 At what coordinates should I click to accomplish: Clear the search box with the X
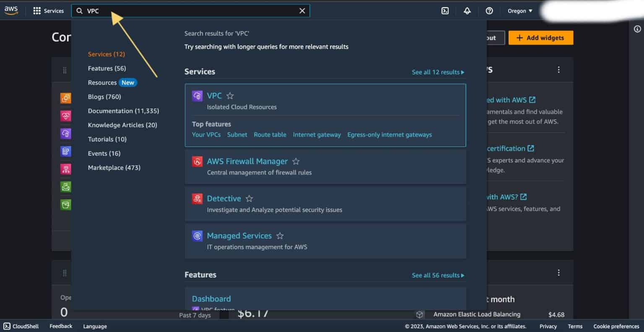pyautogui.click(x=302, y=10)
